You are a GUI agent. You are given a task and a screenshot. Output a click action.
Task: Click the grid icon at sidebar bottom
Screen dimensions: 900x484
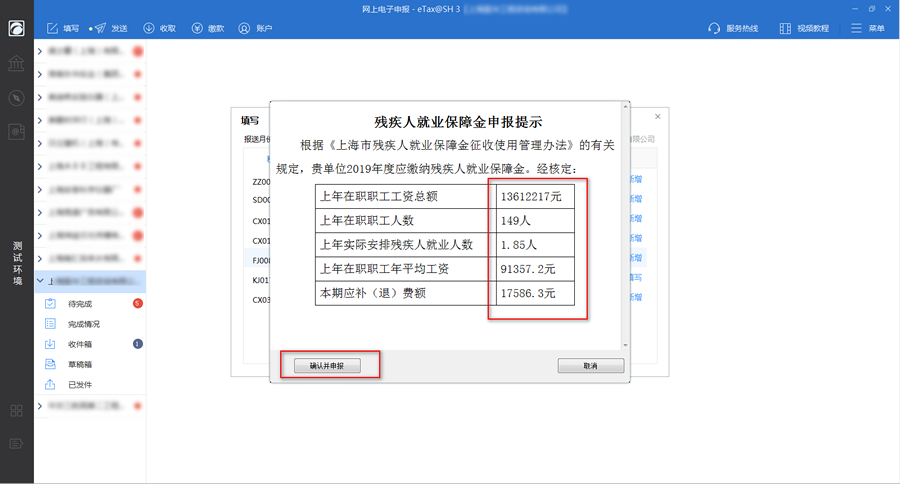(16, 410)
